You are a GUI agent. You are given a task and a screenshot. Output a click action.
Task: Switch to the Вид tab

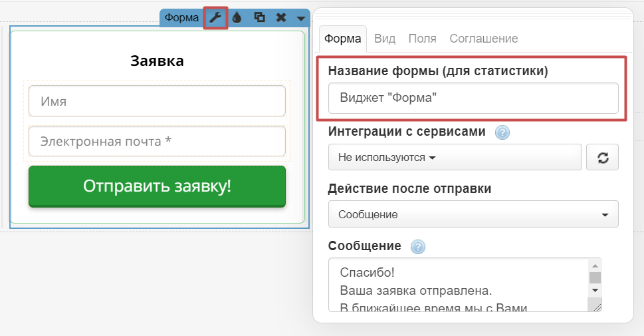[385, 39]
